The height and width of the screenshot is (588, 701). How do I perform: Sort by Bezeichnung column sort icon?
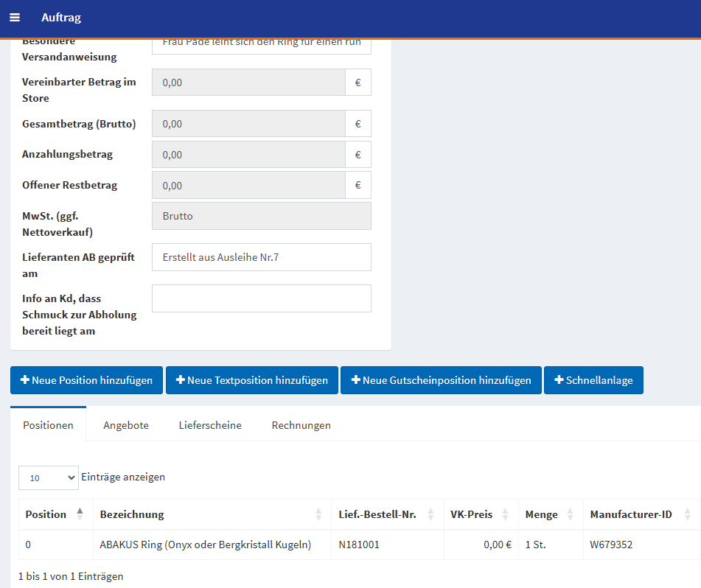coord(318,514)
